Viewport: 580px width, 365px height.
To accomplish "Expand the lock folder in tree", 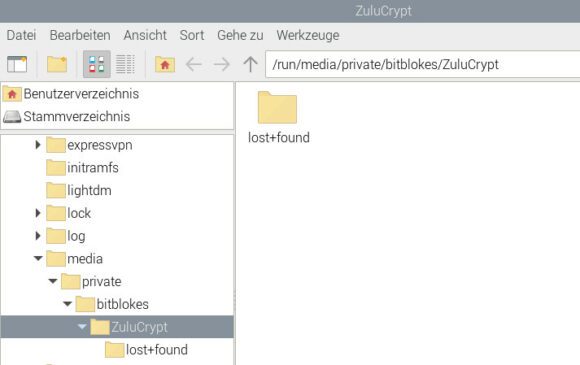I will 37,213.
